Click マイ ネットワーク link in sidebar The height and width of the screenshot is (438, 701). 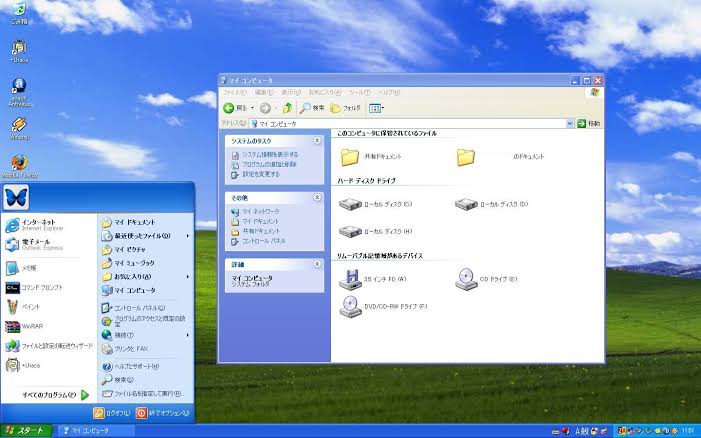(261, 211)
